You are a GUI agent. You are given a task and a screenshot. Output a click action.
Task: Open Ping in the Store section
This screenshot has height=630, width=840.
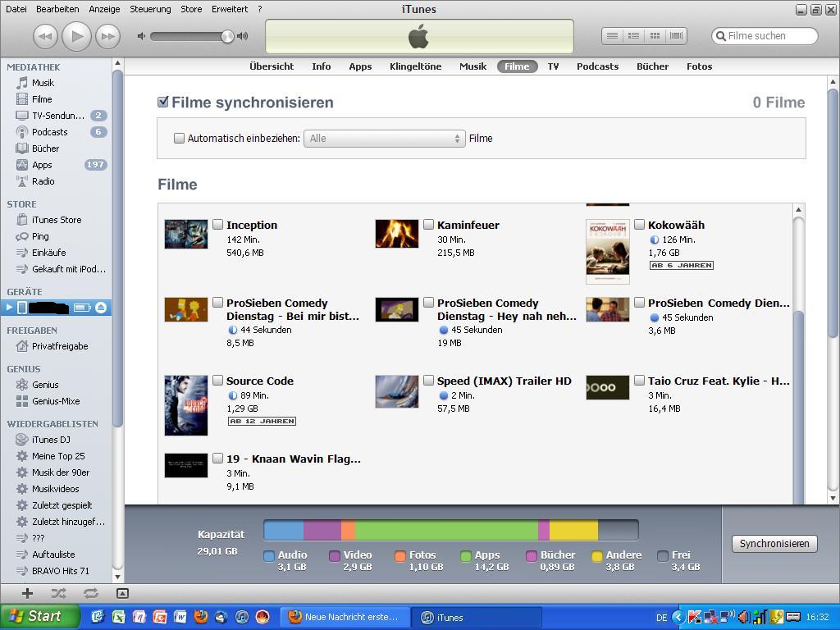click(x=40, y=236)
